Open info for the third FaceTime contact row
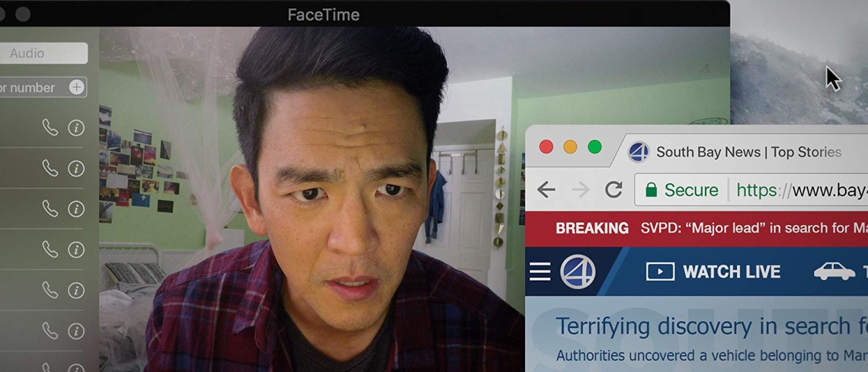The height and width of the screenshot is (372, 868). [x=76, y=209]
